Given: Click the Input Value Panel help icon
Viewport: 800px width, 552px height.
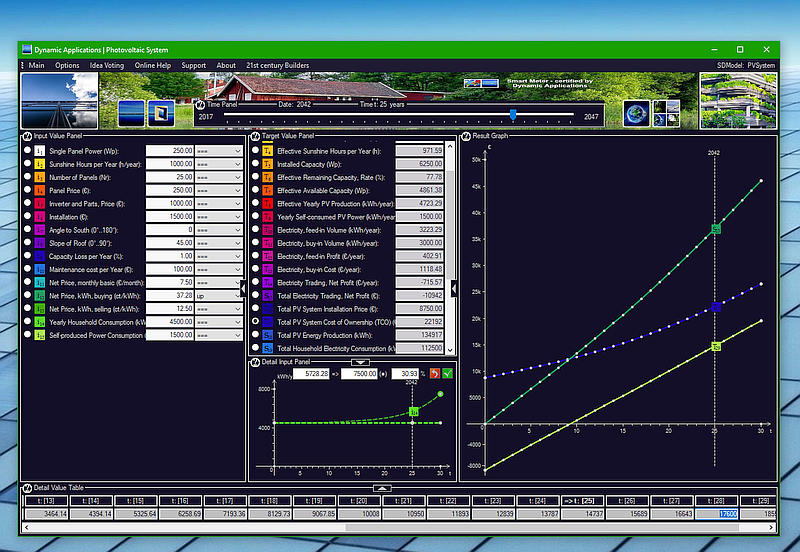Looking at the screenshot, I should [27, 136].
